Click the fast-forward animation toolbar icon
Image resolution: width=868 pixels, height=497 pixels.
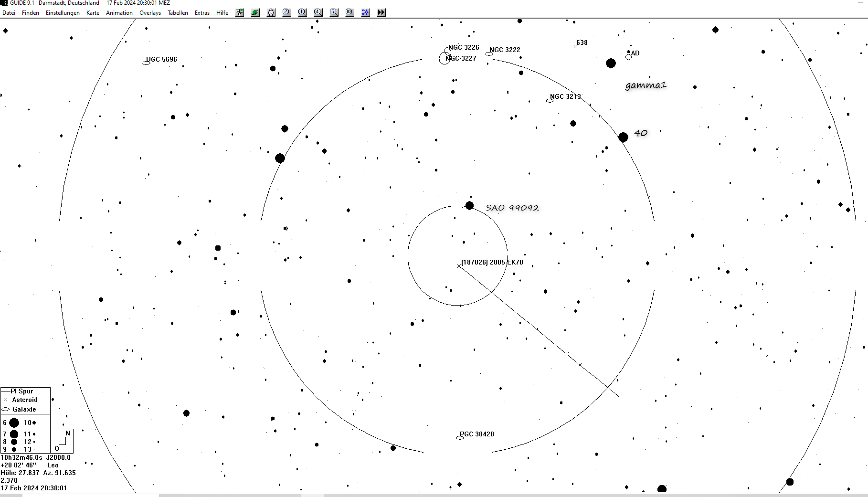point(381,12)
